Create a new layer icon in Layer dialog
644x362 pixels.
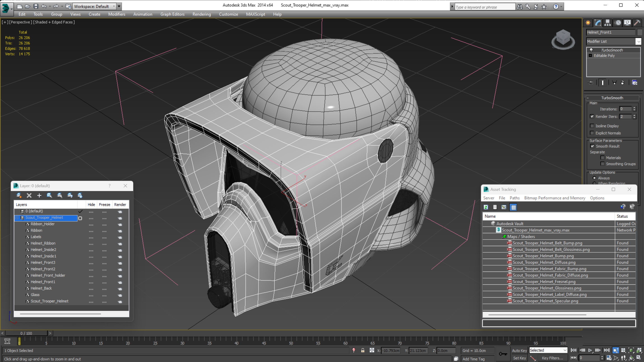pos(19,195)
